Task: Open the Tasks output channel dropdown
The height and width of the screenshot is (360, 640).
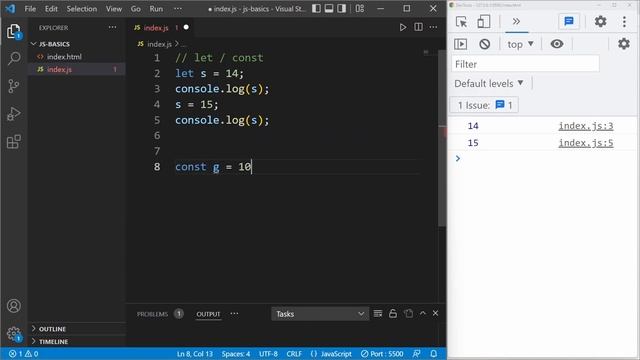Action: click(320, 314)
